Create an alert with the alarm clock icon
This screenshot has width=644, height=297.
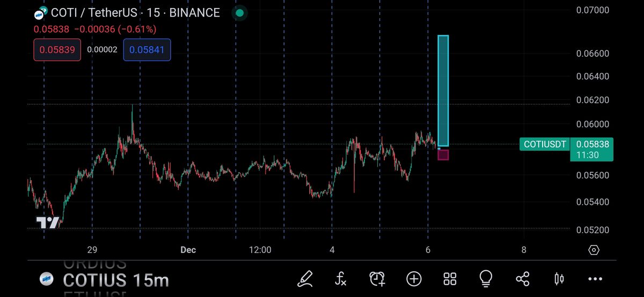(377, 278)
